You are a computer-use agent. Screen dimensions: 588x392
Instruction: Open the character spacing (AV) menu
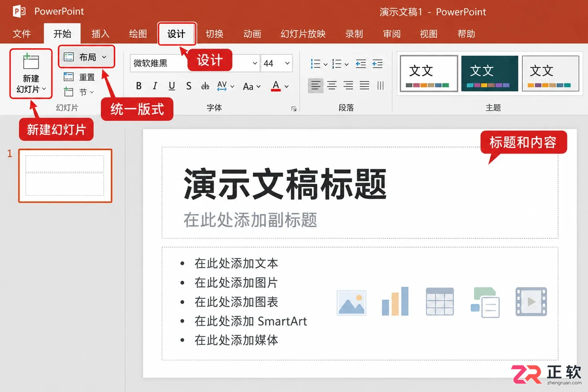226,86
